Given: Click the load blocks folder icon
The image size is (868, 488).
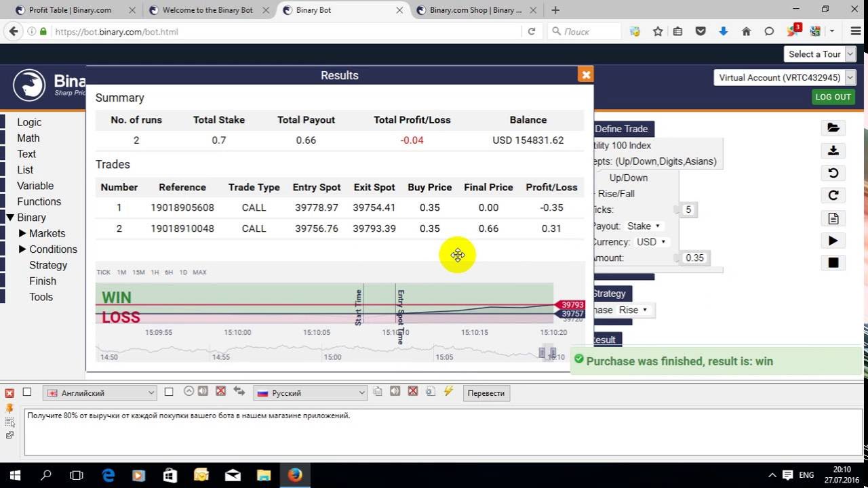Looking at the screenshot, I should 833,127.
